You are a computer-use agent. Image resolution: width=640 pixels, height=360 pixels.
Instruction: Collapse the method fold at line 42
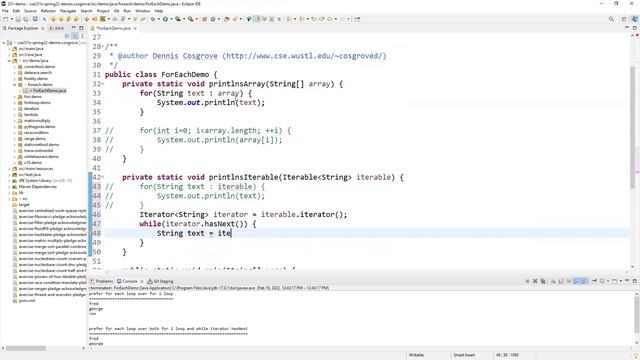103,178
